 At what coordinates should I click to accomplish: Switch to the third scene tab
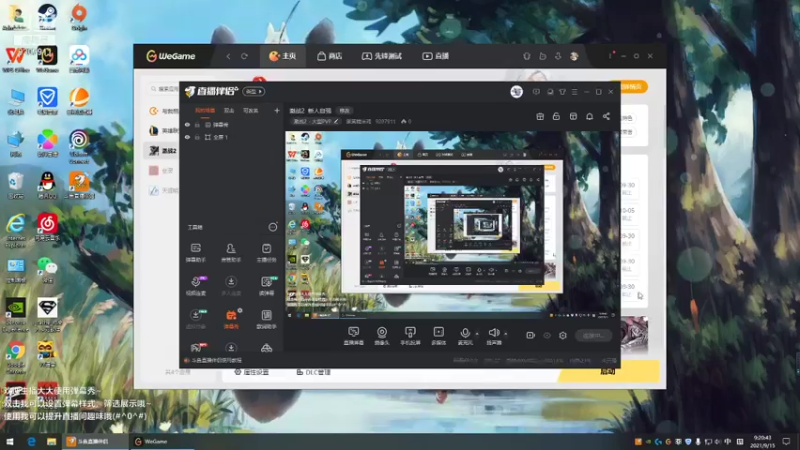click(251, 110)
